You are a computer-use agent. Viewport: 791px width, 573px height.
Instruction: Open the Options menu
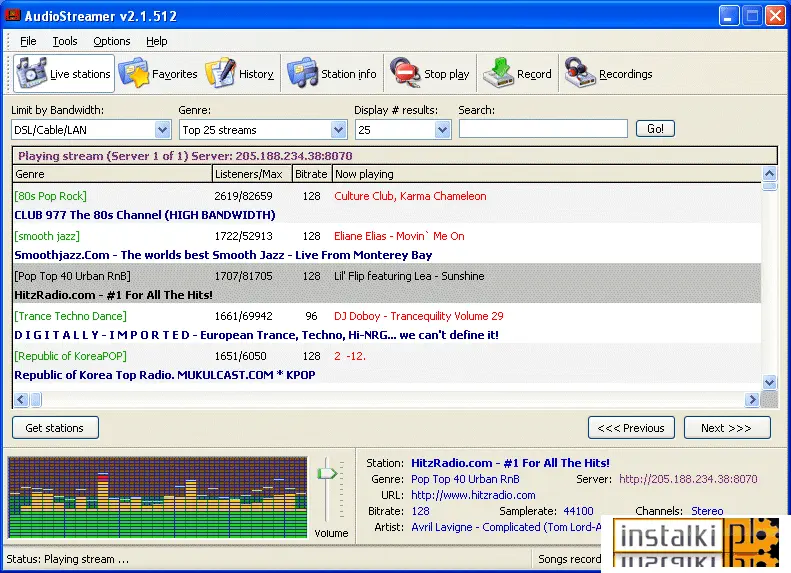click(x=111, y=41)
